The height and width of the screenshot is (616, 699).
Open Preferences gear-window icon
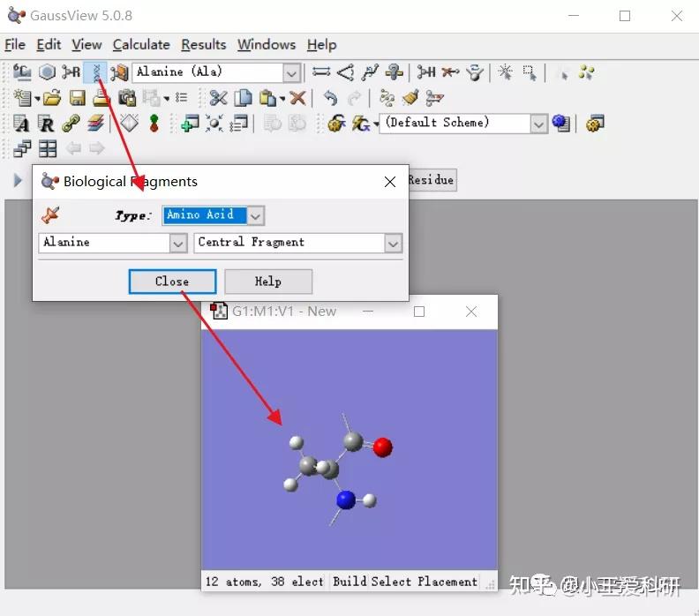(596, 124)
